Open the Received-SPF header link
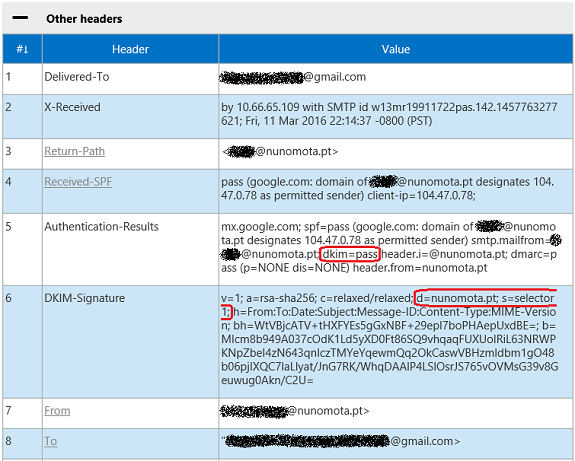This screenshot has width=575, height=461. click(78, 182)
